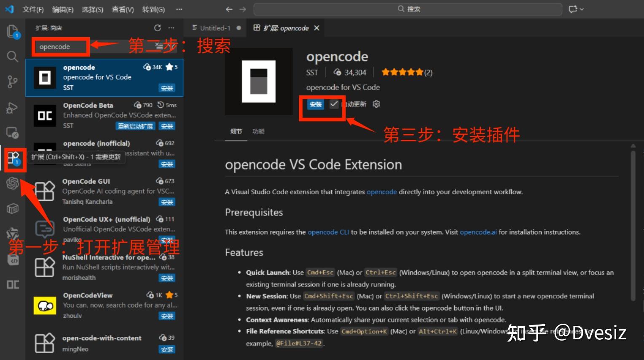
Task: Open the customize layout dropdown
Action: [x=576, y=9]
